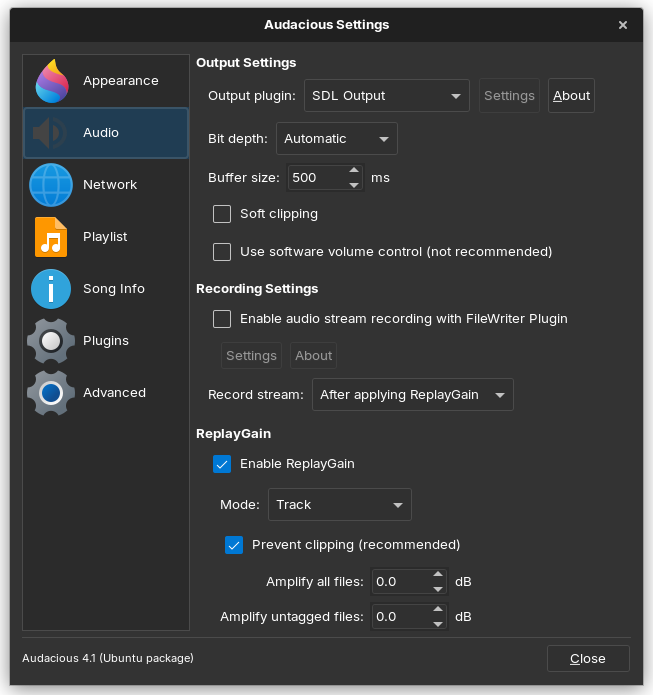
Task: Click the Audio speaker icon
Action: tap(51, 133)
